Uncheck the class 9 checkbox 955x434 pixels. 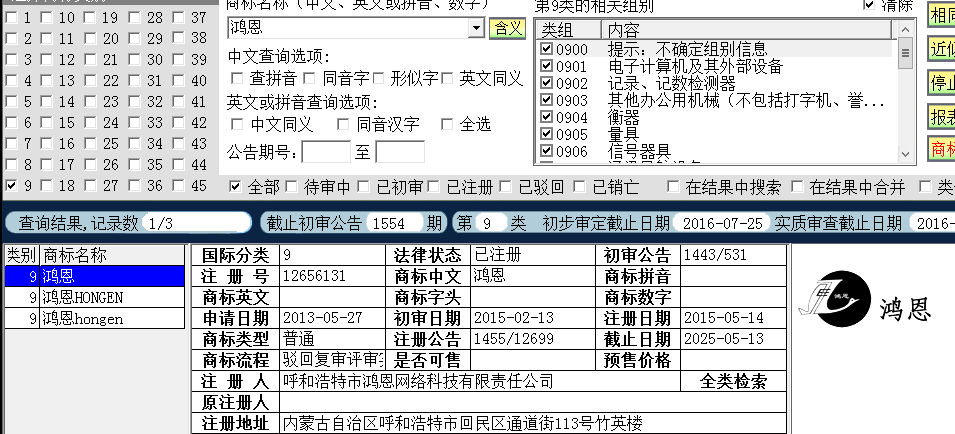pyautogui.click(x=12, y=186)
